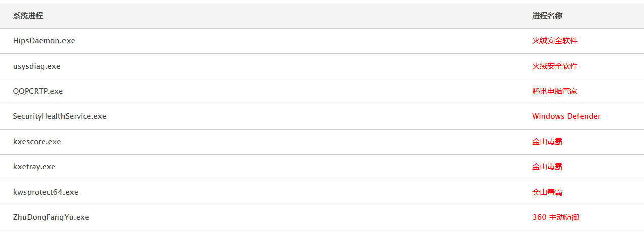Screen dimensions: 644x238
Task: Click the ZhuDongFangYu.exe entry
Action: pos(51,217)
